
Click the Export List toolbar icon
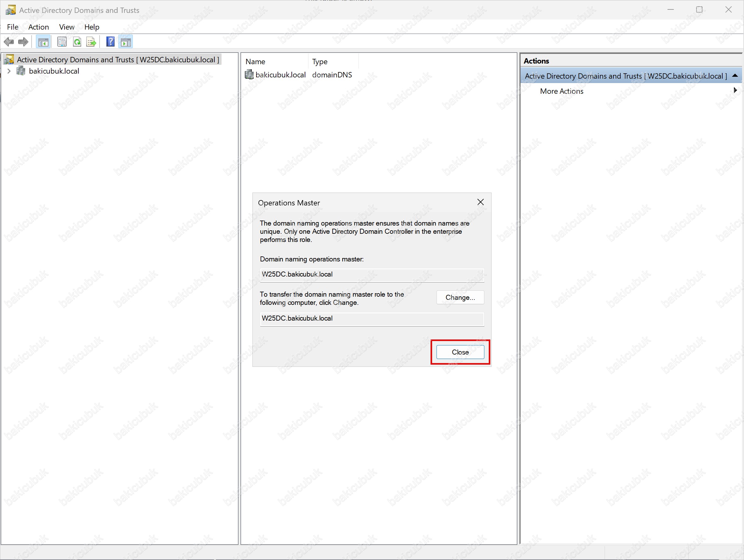click(x=92, y=42)
